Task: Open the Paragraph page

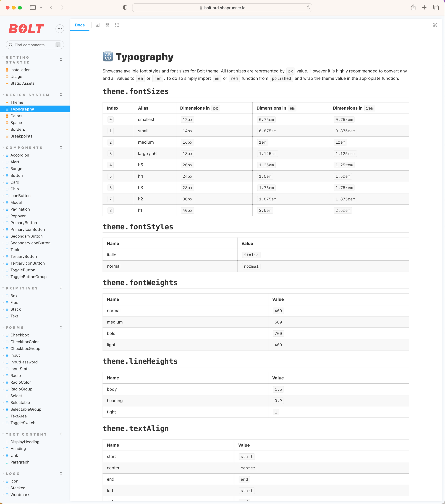Action: (20, 462)
